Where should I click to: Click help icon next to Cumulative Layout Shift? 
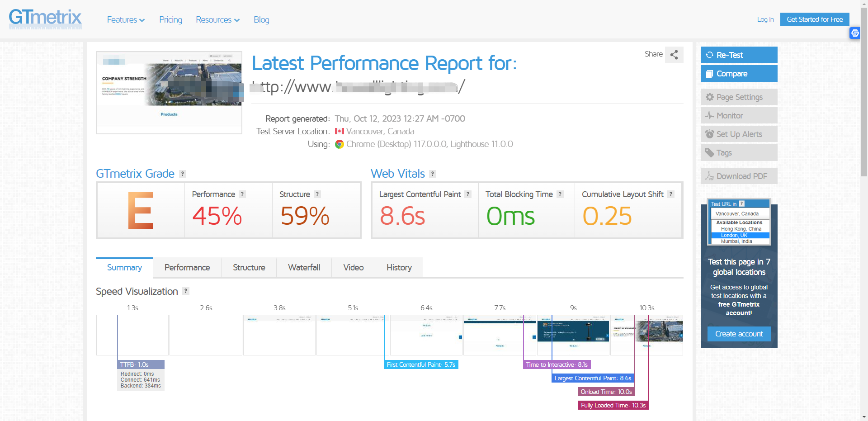671,194
